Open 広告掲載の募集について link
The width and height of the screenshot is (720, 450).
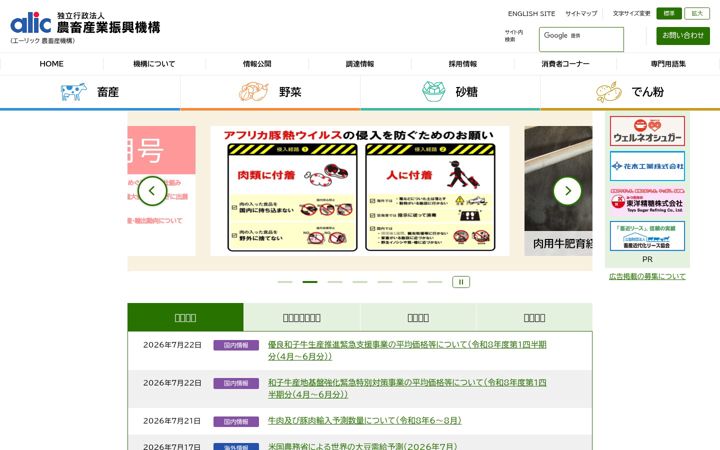647,276
